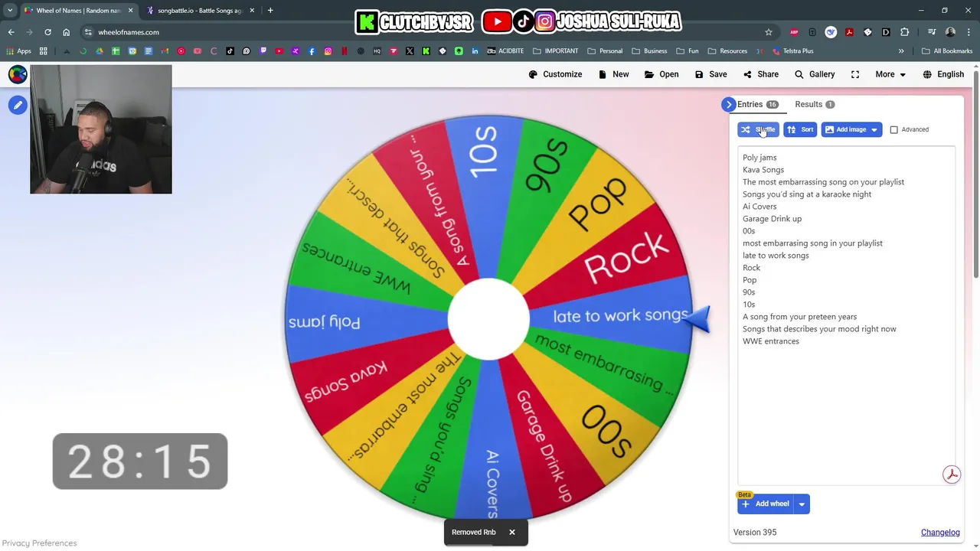The height and width of the screenshot is (551, 980).
Task: Change language from English
Action: pyautogui.click(x=943, y=74)
